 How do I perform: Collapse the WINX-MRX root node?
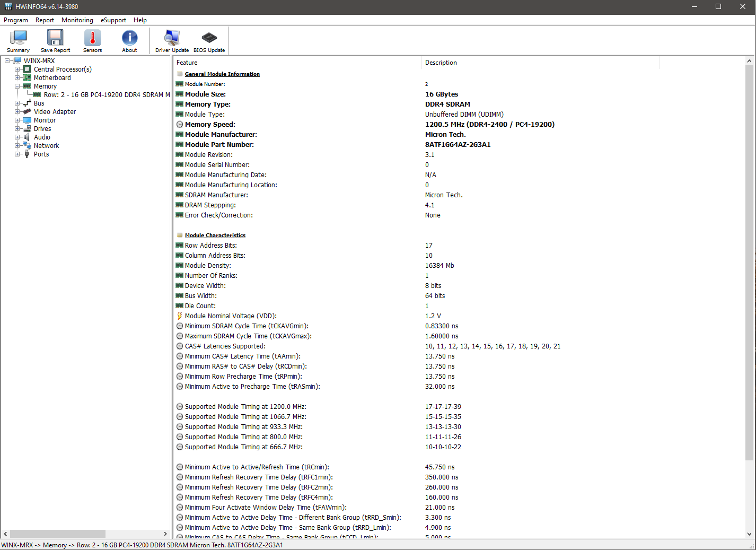(x=7, y=60)
